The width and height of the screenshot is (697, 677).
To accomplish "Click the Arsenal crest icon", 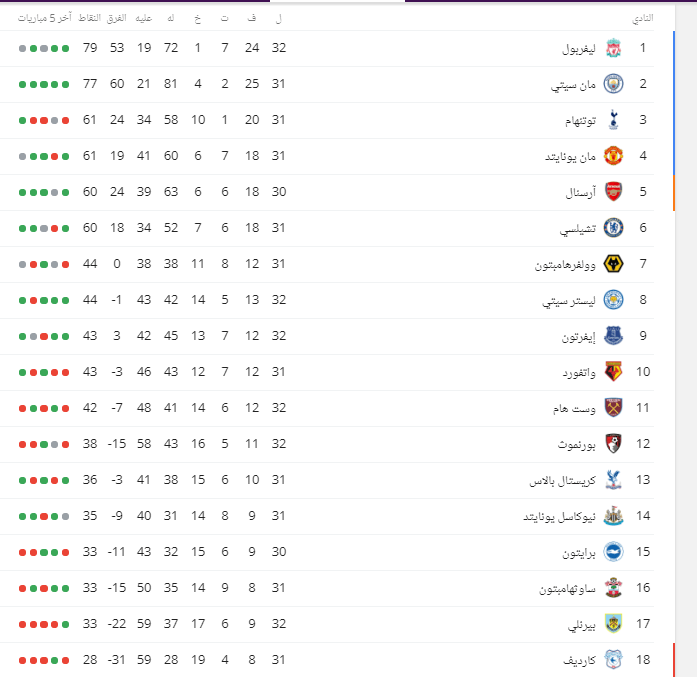I will (x=613, y=192).
